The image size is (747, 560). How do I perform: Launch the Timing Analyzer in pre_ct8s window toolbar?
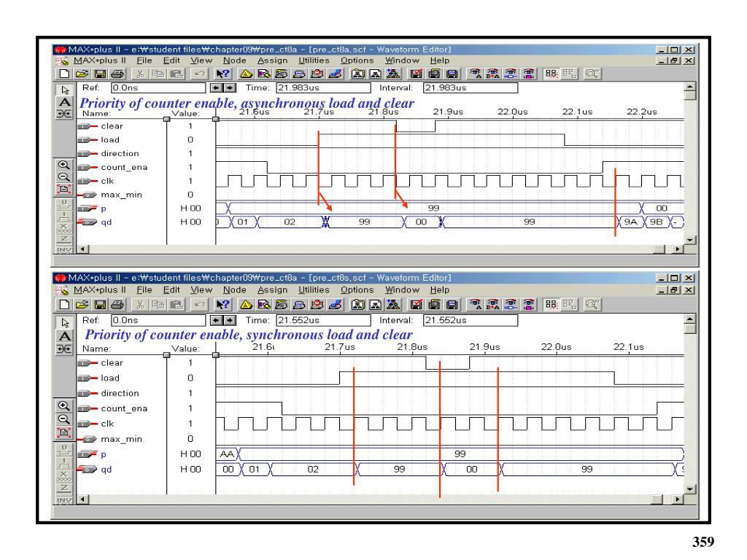click(317, 305)
